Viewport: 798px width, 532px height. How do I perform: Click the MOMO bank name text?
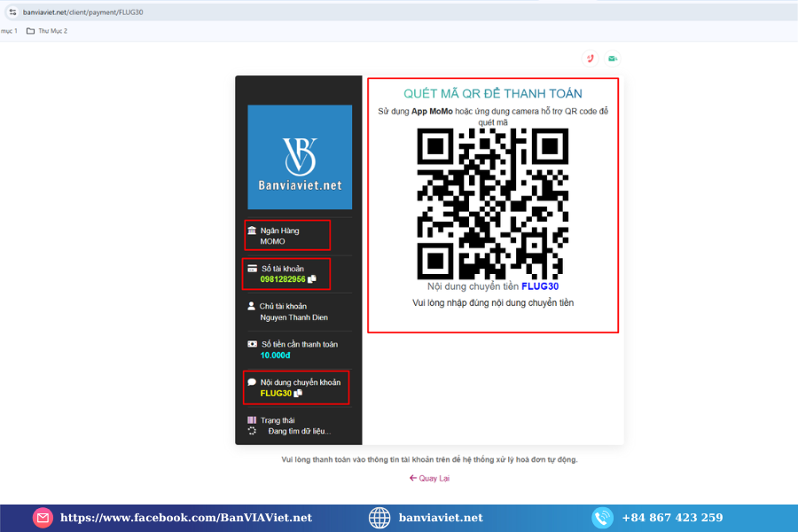273,241
